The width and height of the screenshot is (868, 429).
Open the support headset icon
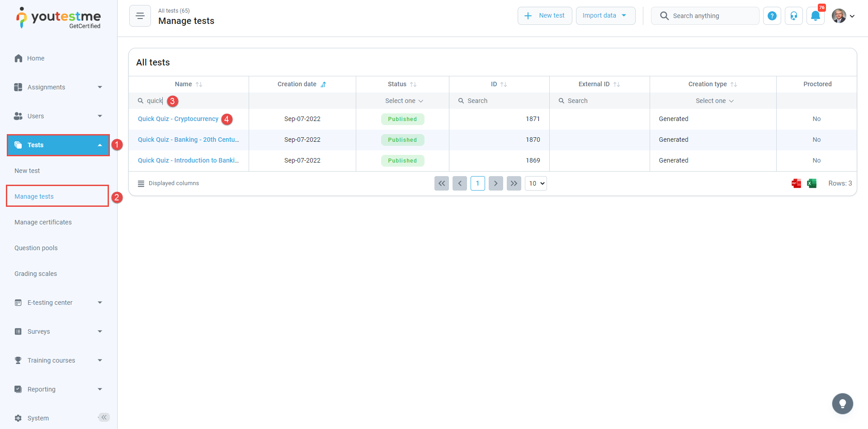point(793,16)
